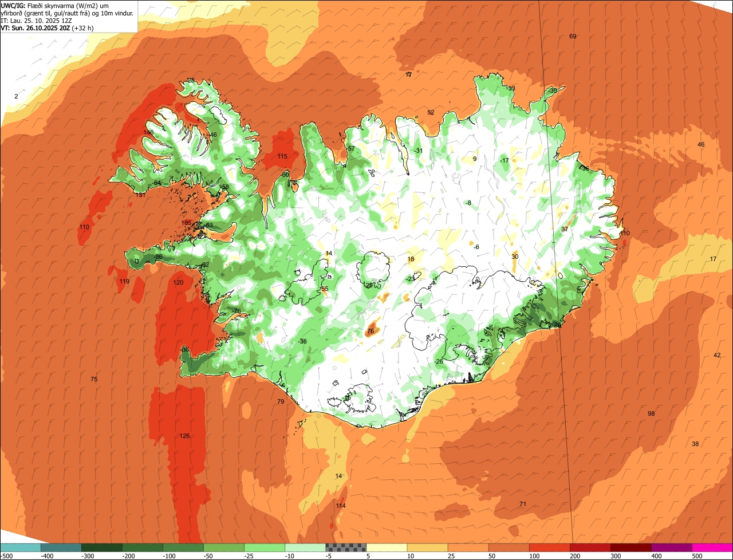Pick the red-orange 100 to 200 legend swatch
Viewport: 733px width, 560px height.
(549, 547)
